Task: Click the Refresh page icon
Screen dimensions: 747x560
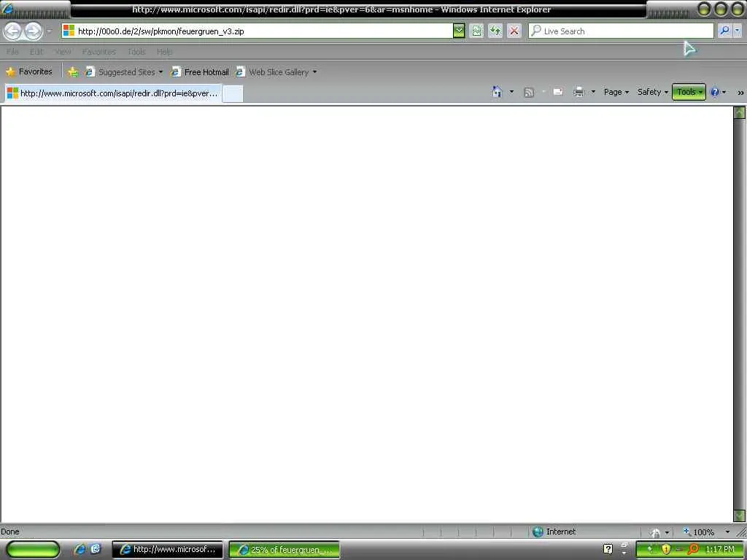Action: click(495, 31)
